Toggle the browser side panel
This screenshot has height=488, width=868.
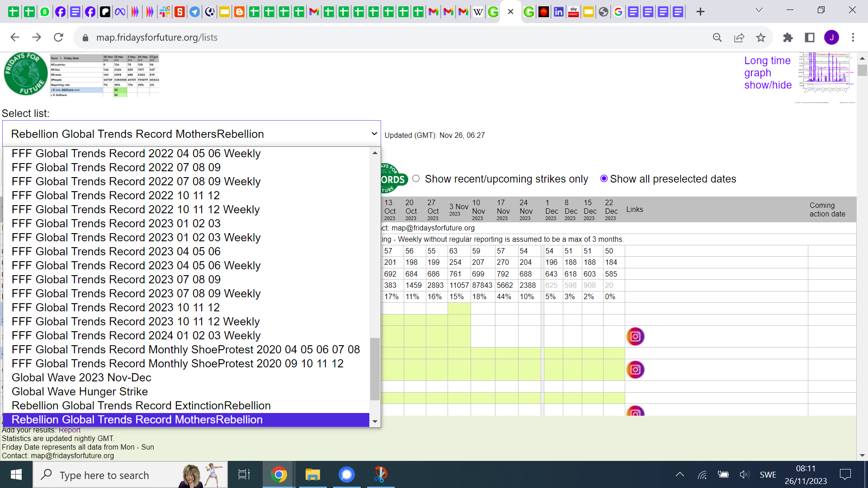pyautogui.click(x=810, y=38)
